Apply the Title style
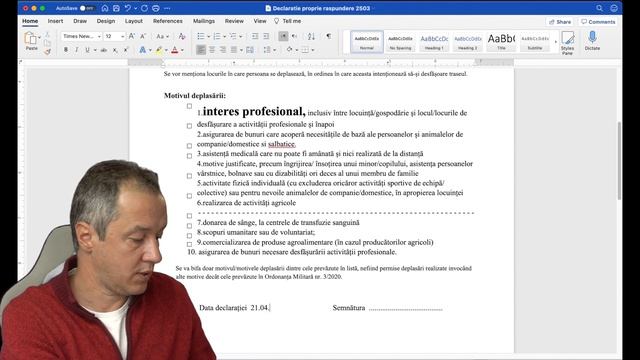 click(501, 42)
